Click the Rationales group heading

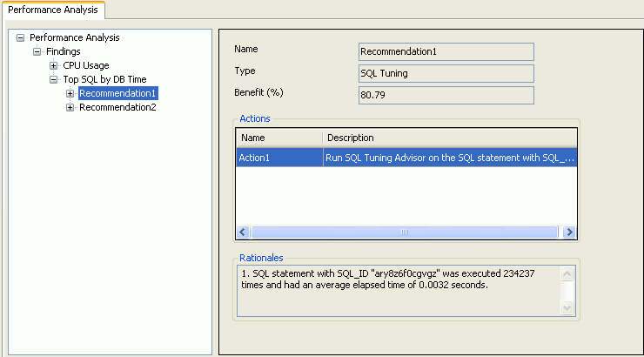tap(261, 258)
